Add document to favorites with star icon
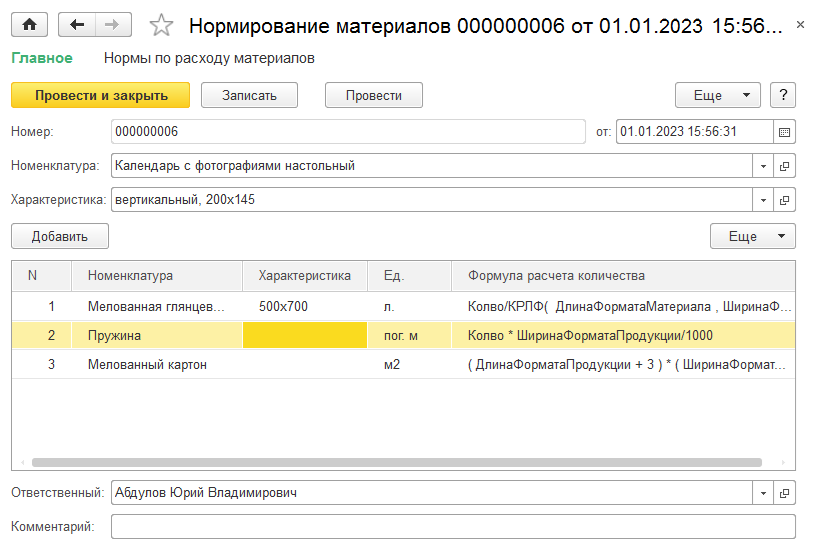 pyautogui.click(x=161, y=26)
